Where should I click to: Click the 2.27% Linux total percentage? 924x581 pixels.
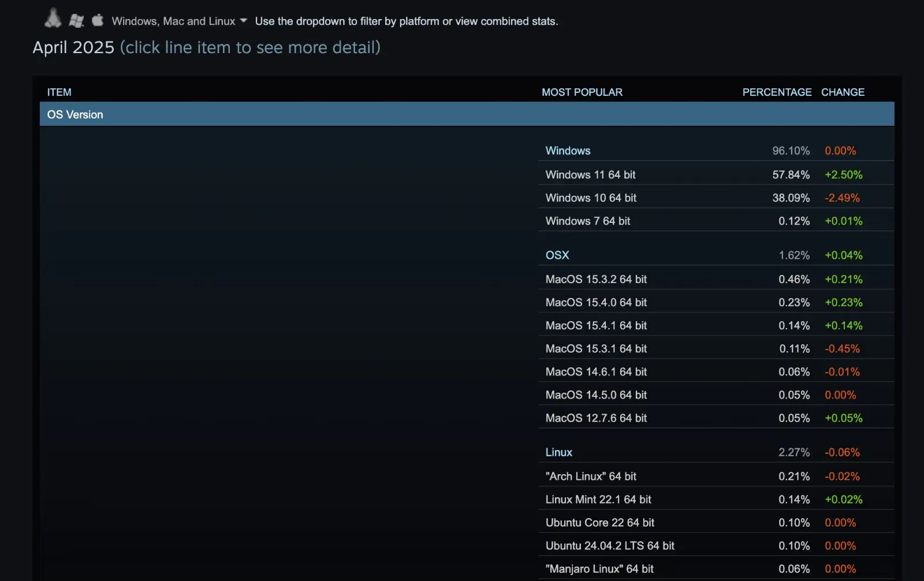coord(794,452)
